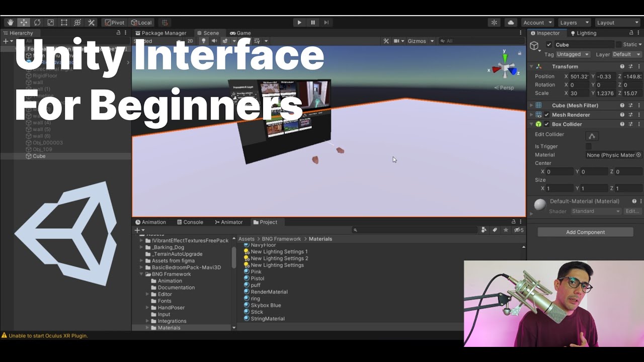Expand Cube (Mesh Filter) component

(531, 106)
